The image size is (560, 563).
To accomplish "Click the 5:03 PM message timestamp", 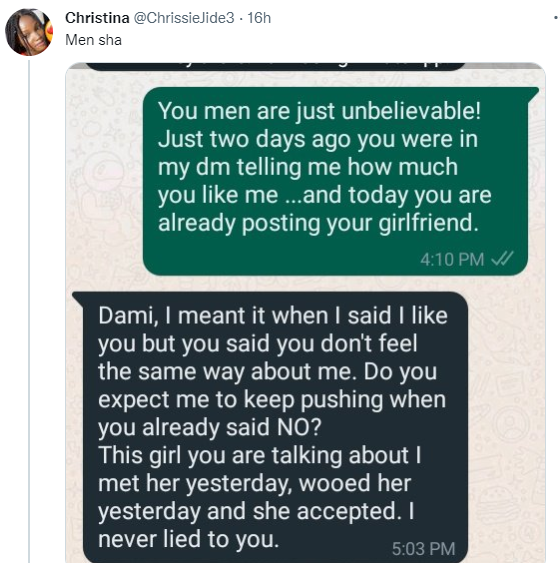I will click(424, 549).
